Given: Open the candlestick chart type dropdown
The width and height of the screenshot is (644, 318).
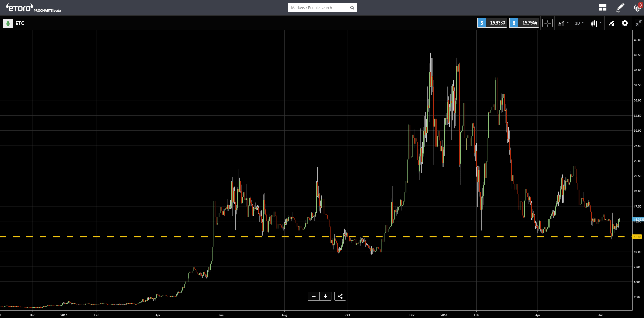Looking at the screenshot, I should (596, 23).
